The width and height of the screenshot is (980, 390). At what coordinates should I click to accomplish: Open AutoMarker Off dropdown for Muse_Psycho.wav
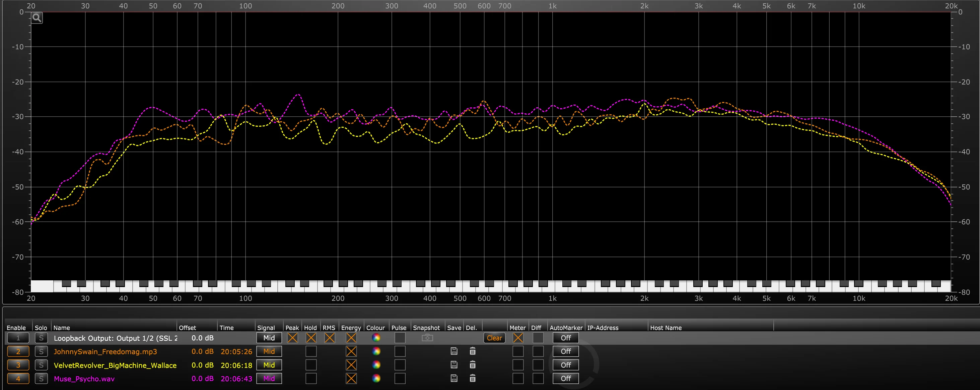[566, 379]
